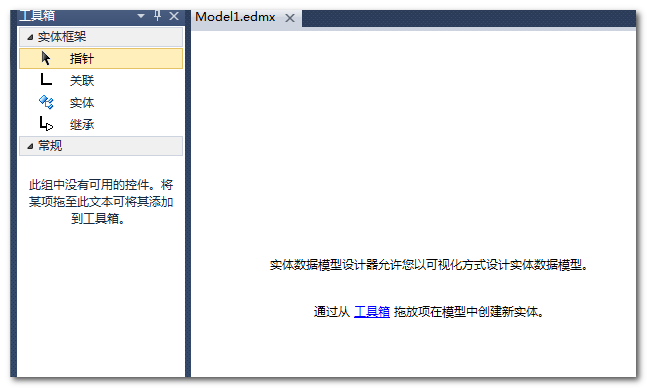Click the 实体数据模型设计器 description sentence
Screen dimensions: 647x388
pos(429,265)
